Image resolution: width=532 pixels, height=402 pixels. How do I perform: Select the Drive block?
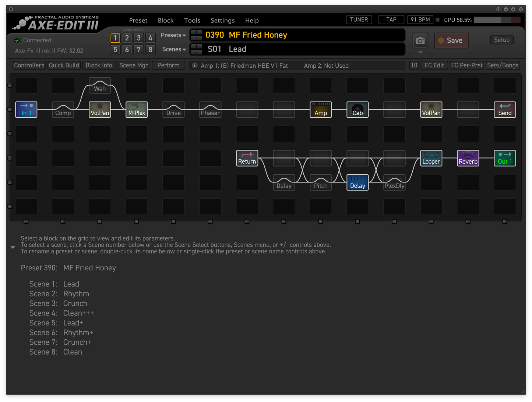tap(173, 110)
